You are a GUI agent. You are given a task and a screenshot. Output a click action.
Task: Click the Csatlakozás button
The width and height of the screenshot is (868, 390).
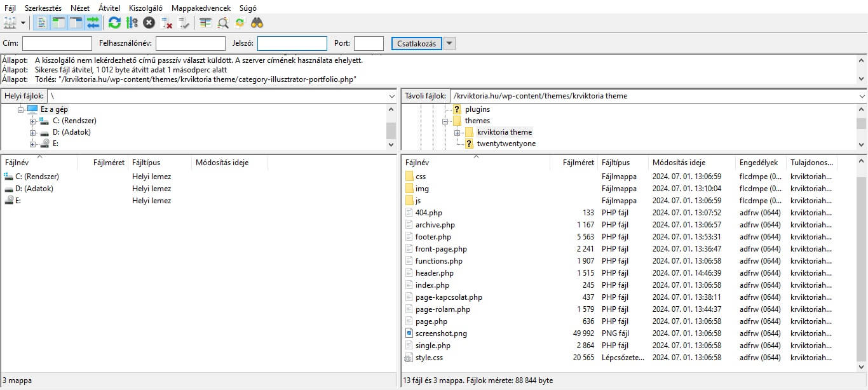416,43
